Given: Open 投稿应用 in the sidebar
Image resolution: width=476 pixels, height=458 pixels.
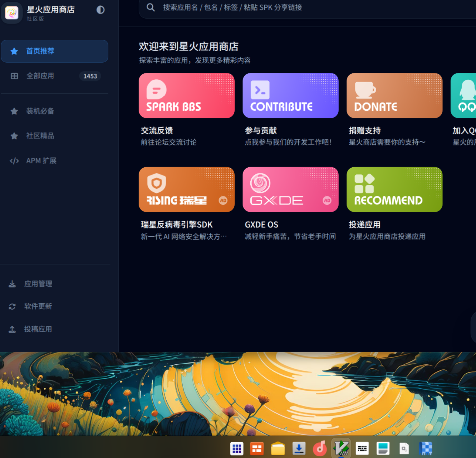Looking at the screenshot, I should tap(54, 329).
